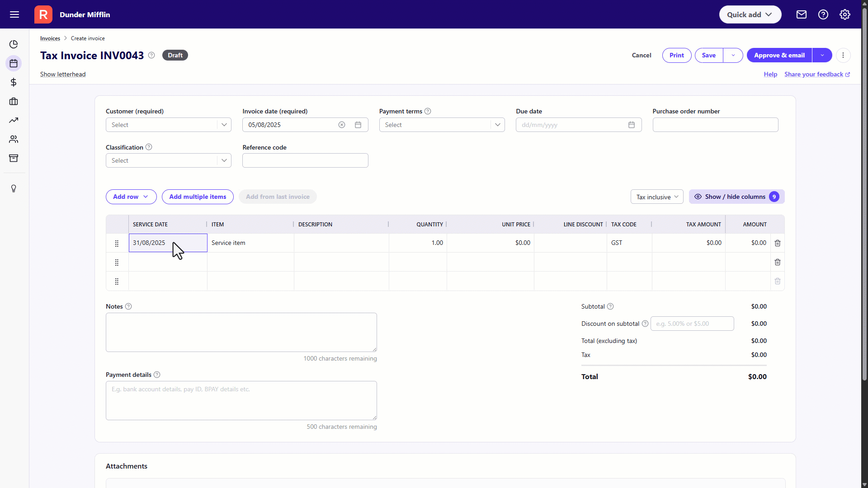
Task: Expand the Approve & email options arrow
Action: tap(822, 55)
